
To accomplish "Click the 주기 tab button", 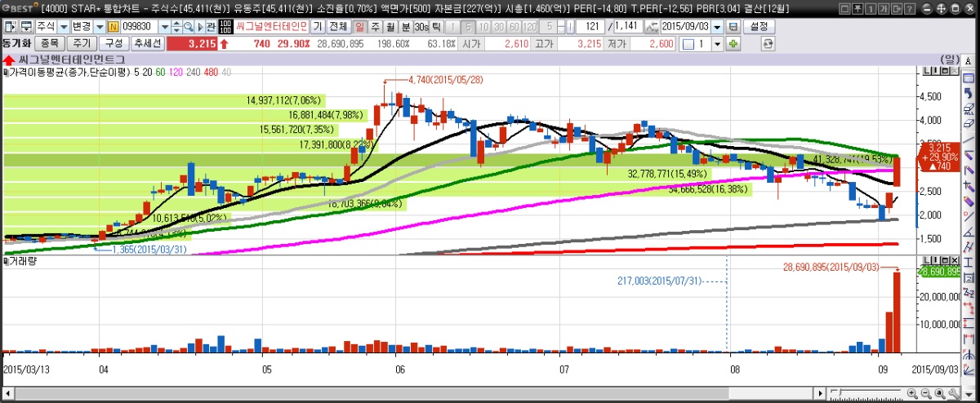I will [82, 44].
